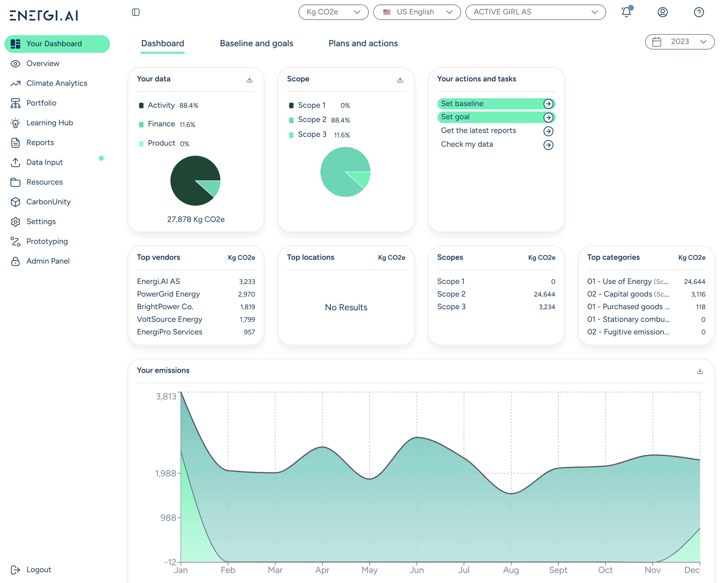Switch to Baseline and goals tab
The width and height of the screenshot is (728, 583).
pos(256,44)
